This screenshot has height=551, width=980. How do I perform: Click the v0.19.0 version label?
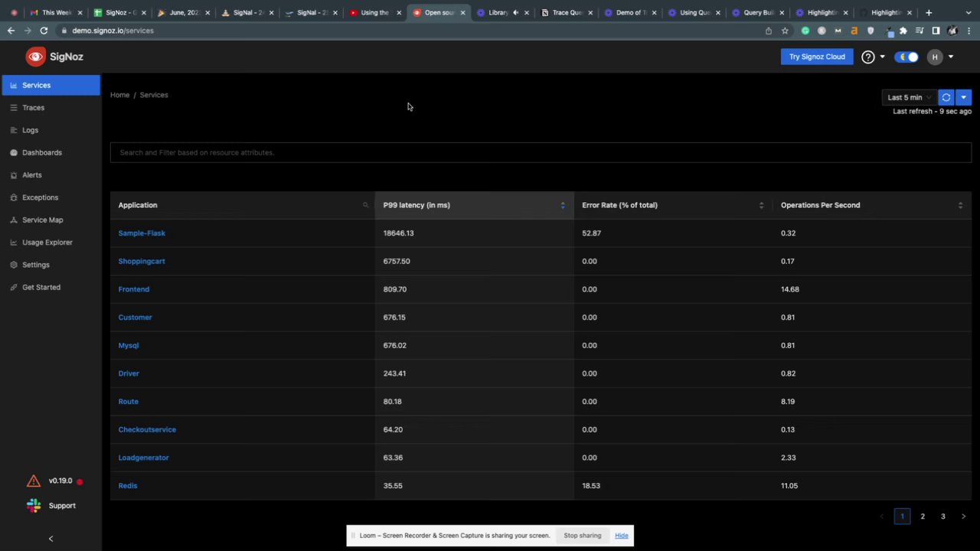pyautogui.click(x=60, y=481)
